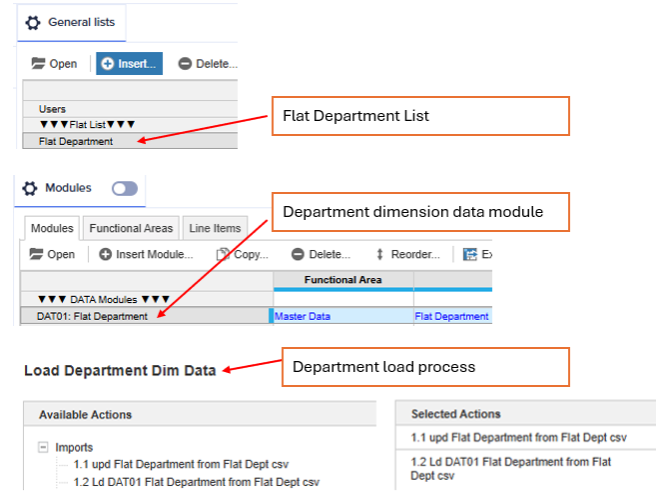
Task: Click the Load Department Dim Data heading
Action: (x=120, y=371)
